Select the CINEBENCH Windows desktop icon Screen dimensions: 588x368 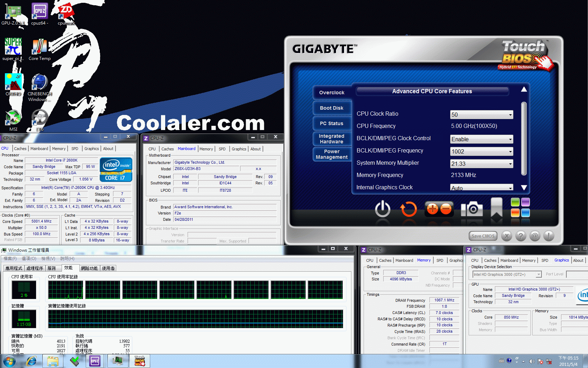click(40, 87)
